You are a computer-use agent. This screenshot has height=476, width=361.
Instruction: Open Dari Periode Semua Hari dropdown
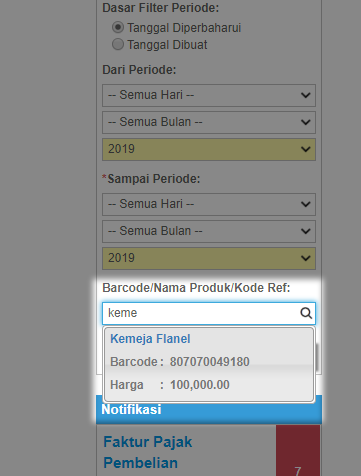[x=209, y=95]
